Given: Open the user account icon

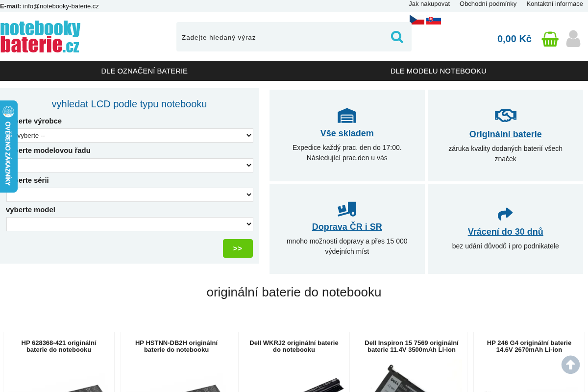Looking at the screenshot, I should tap(573, 39).
